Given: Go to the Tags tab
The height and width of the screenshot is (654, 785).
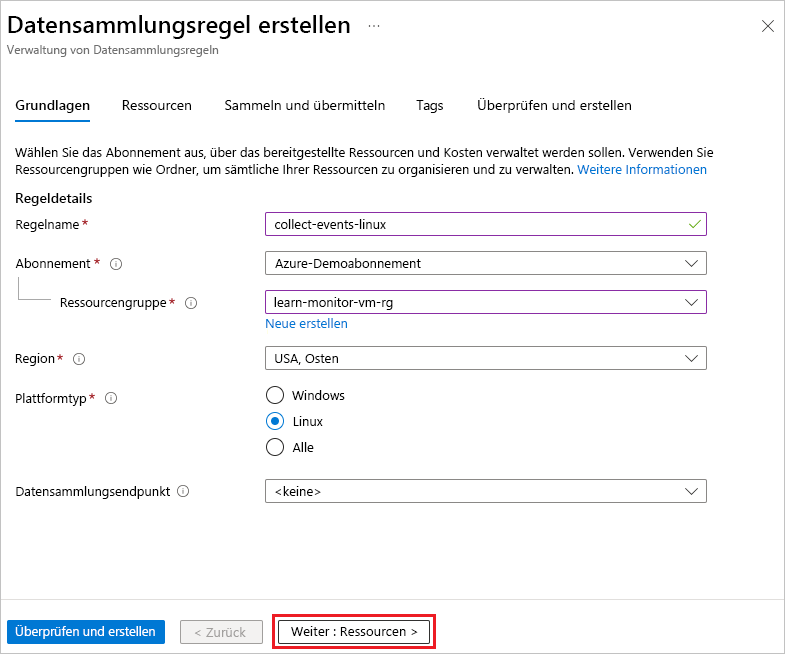Looking at the screenshot, I should (430, 105).
